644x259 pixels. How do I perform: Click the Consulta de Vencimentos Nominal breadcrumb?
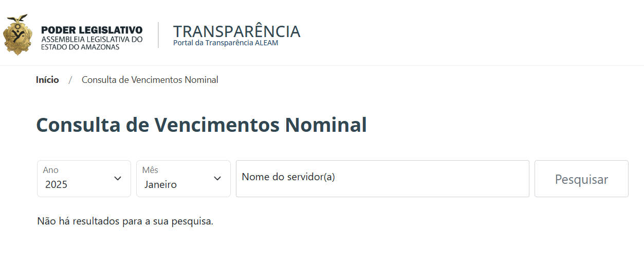point(150,80)
